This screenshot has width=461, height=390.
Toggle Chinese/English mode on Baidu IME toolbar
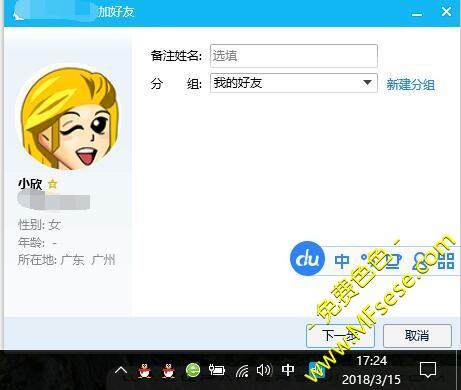pyautogui.click(x=342, y=261)
